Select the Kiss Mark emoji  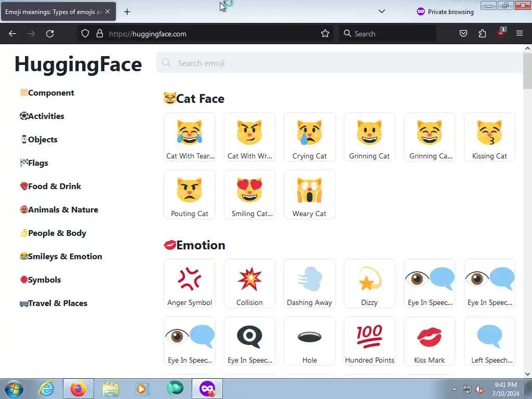click(x=430, y=341)
